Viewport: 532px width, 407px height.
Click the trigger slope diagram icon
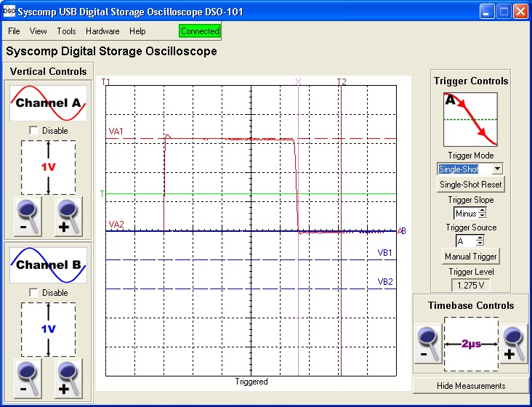[470, 119]
